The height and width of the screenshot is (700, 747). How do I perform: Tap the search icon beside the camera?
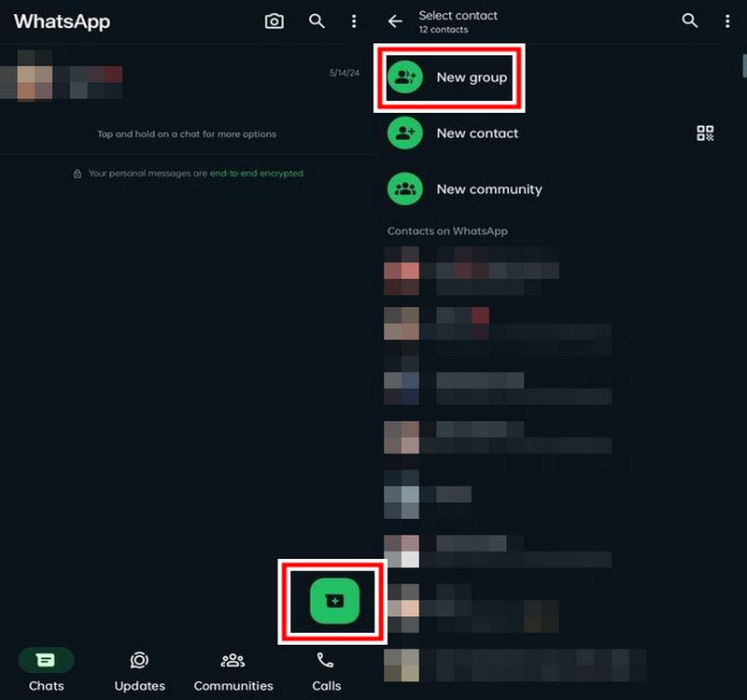coord(317,21)
